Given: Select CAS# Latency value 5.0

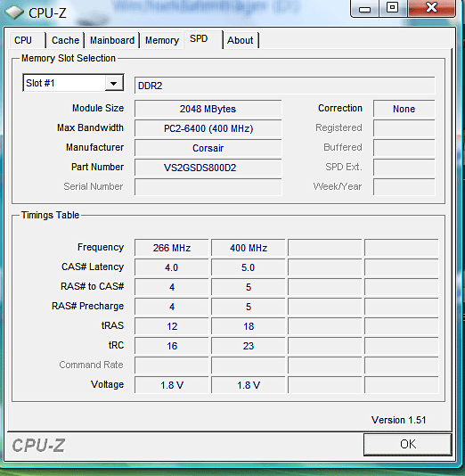Looking at the screenshot, I should click(249, 267).
